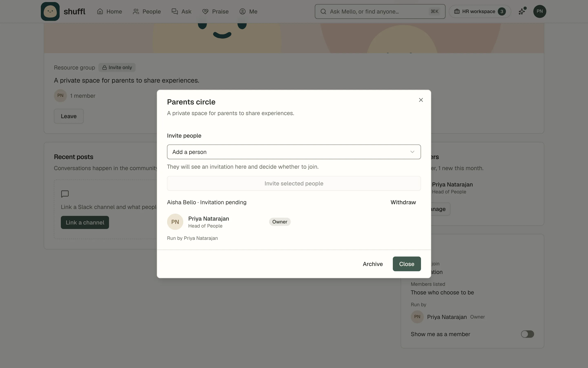Click Priya Natarajan's avatar in dialog

click(x=175, y=222)
